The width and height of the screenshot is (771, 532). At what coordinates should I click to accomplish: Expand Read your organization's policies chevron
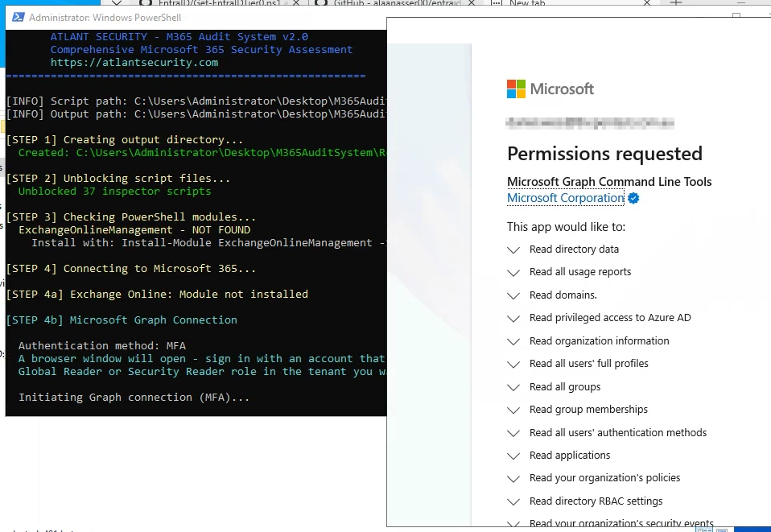pos(513,478)
